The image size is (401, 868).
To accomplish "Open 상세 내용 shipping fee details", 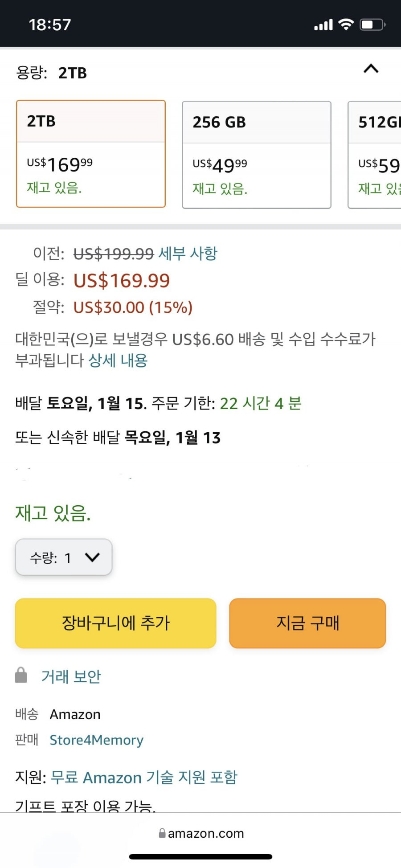I will (118, 360).
